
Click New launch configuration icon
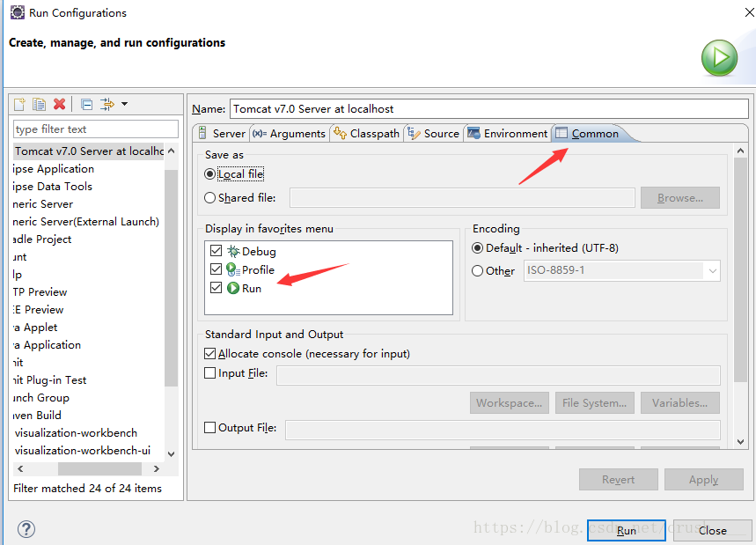19,104
